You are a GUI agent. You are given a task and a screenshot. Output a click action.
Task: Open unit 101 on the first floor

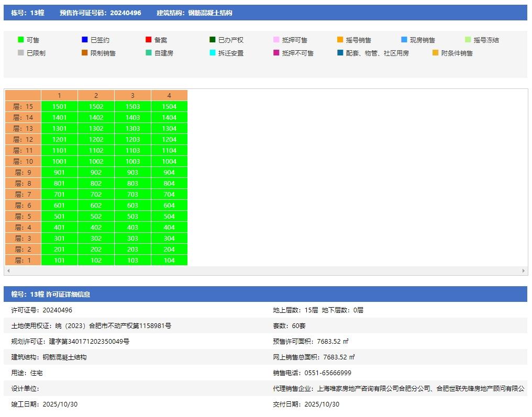[x=59, y=260]
